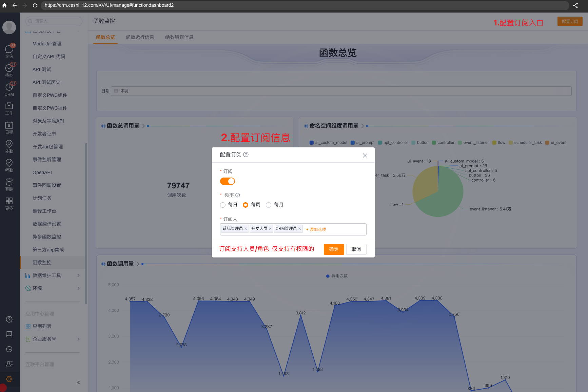
Task: Click the 确定 confirm button
Action: (x=334, y=249)
